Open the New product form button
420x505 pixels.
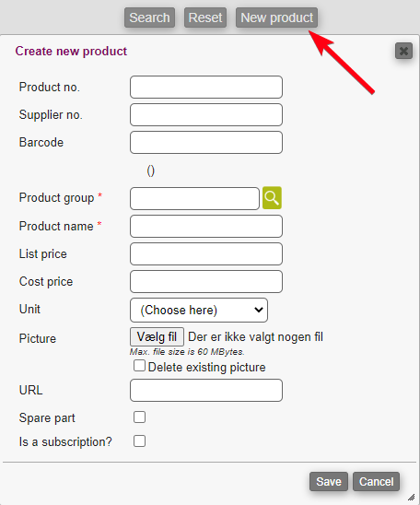click(277, 18)
